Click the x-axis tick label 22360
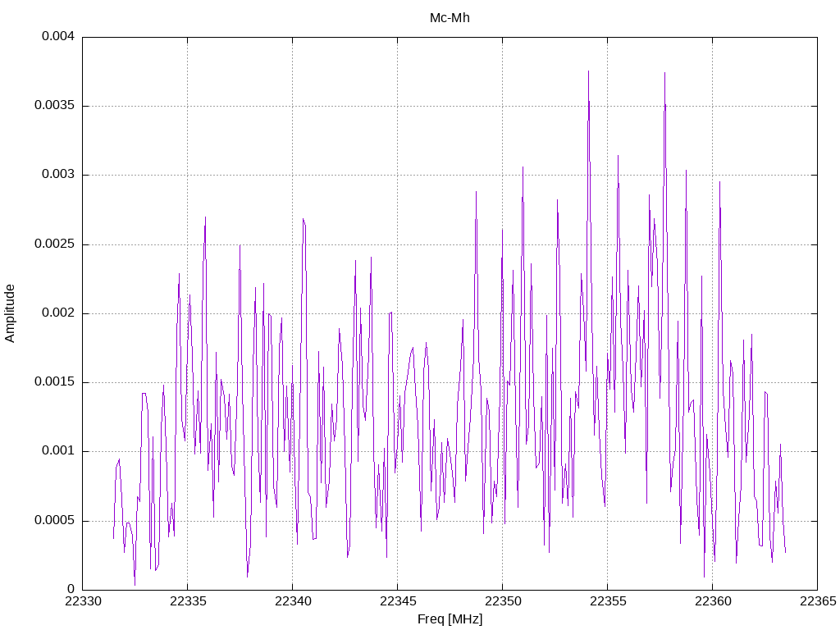 713,601
